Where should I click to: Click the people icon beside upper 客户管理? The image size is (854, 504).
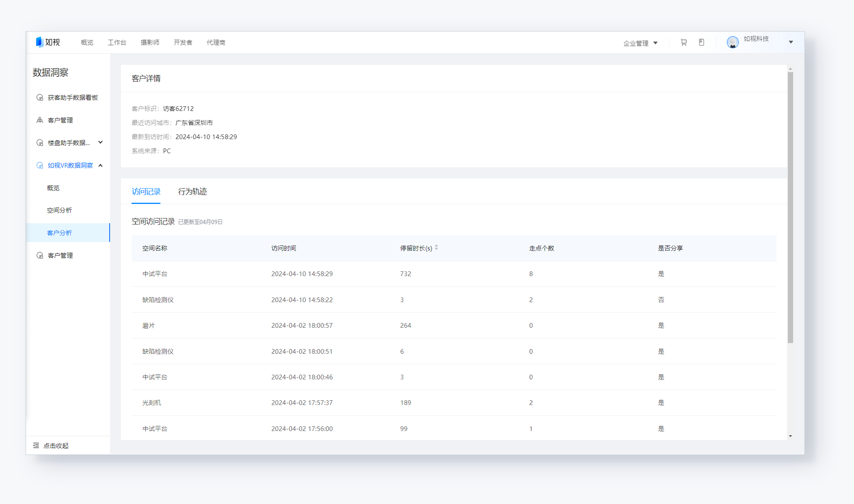40,120
